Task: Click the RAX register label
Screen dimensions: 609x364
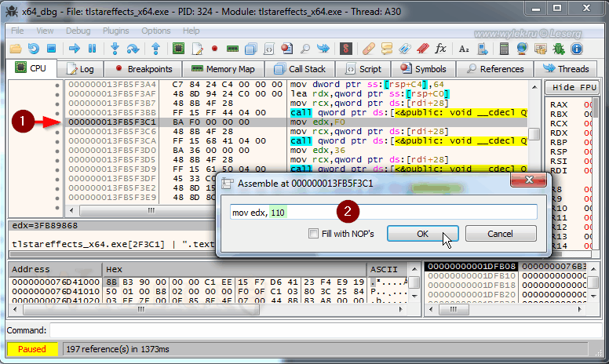Action: tap(559, 104)
